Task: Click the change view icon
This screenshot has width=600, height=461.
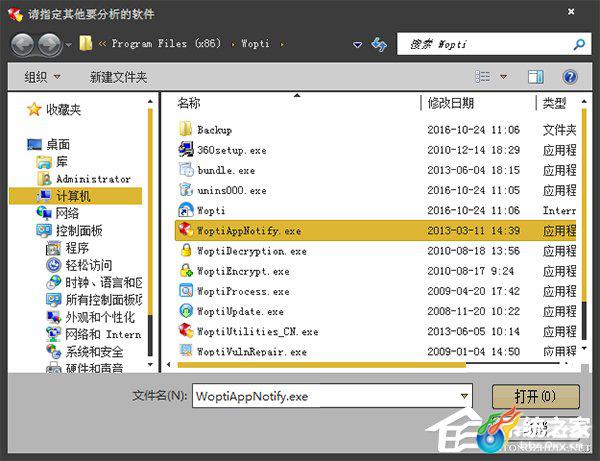Action: 482,77
